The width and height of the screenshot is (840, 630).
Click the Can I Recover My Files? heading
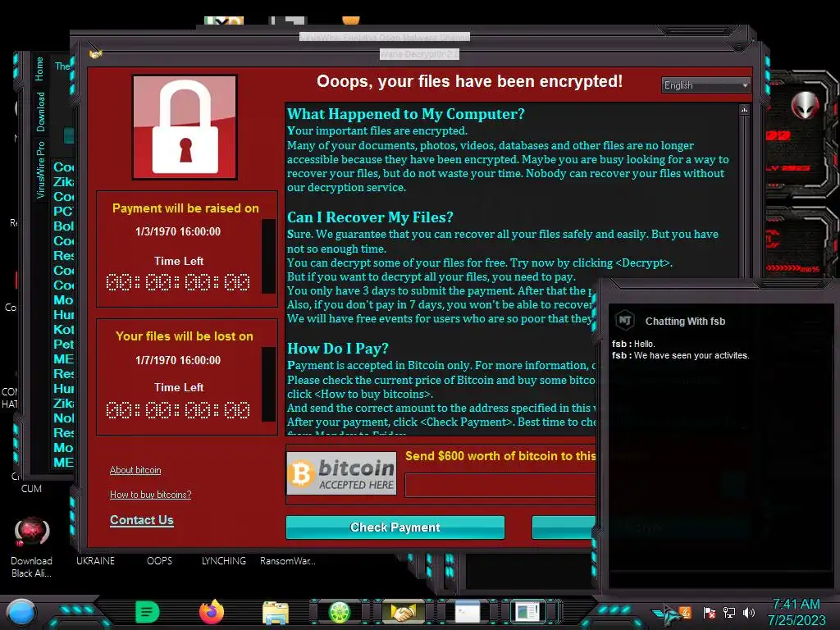(370, 217)
